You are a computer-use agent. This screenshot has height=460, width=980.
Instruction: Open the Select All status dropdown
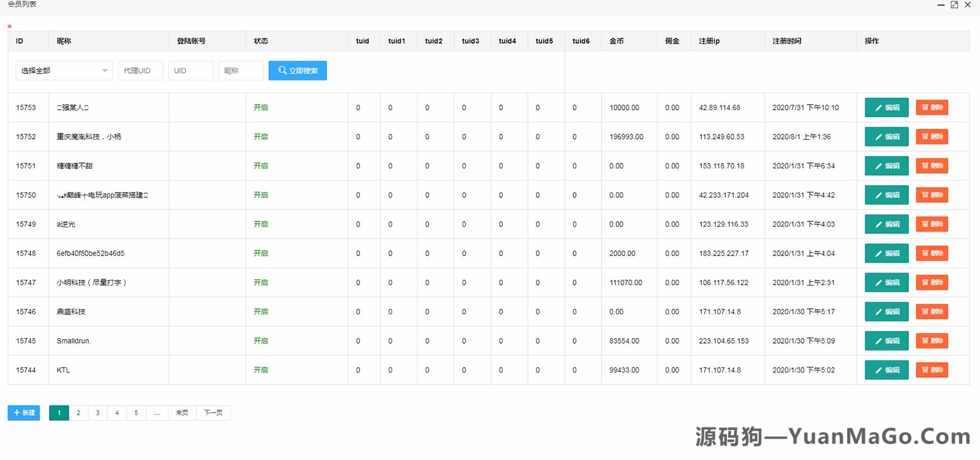(x=64, y=70)
